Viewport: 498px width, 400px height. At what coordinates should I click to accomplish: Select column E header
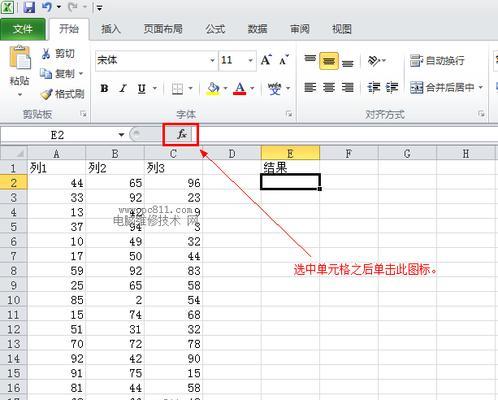tap(290, 154)
